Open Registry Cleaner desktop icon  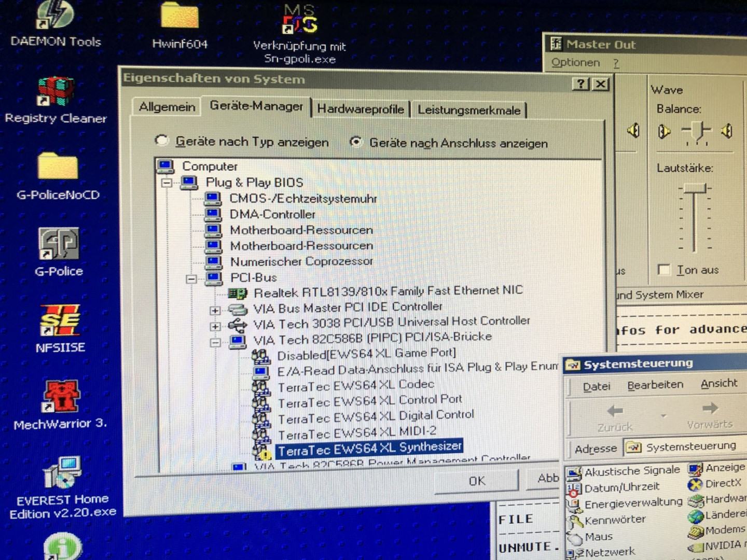coord(56,100)
